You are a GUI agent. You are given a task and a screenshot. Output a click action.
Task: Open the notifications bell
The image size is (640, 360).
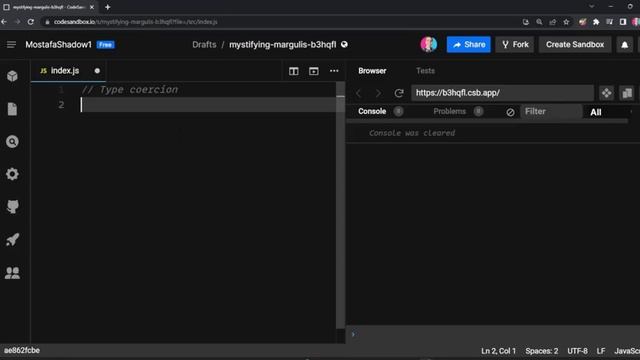click(x=624, y=45)
